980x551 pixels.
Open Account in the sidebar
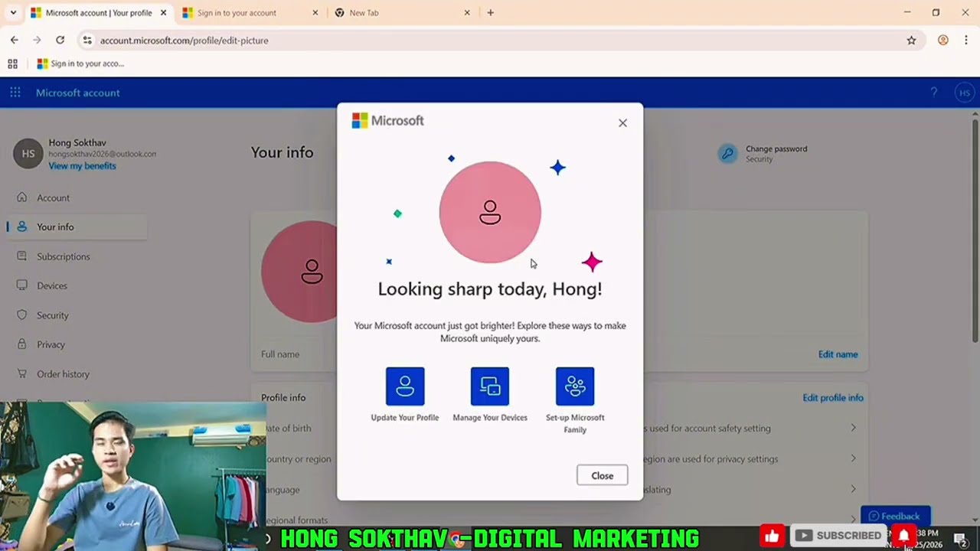(x=53, y=197)
